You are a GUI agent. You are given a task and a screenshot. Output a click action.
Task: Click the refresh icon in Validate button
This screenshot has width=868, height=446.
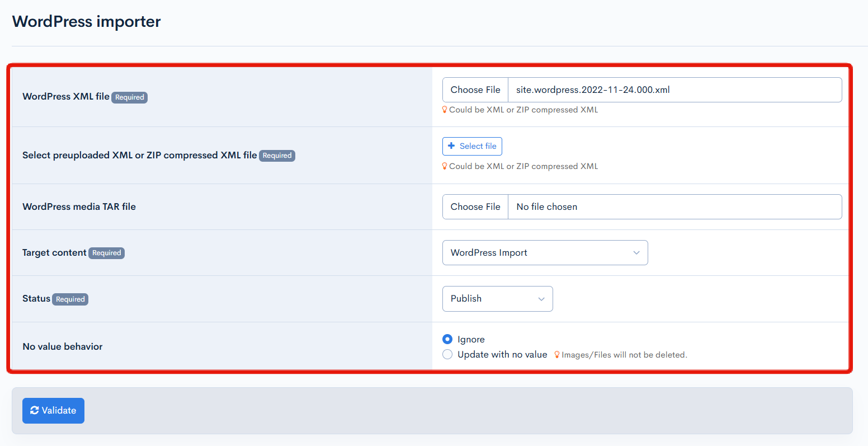35,411
